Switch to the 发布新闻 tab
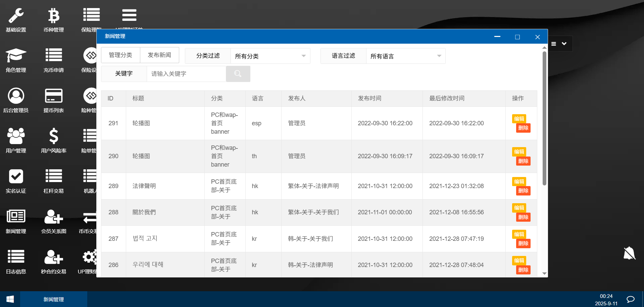The image size is (644, 307). [159, 55]
